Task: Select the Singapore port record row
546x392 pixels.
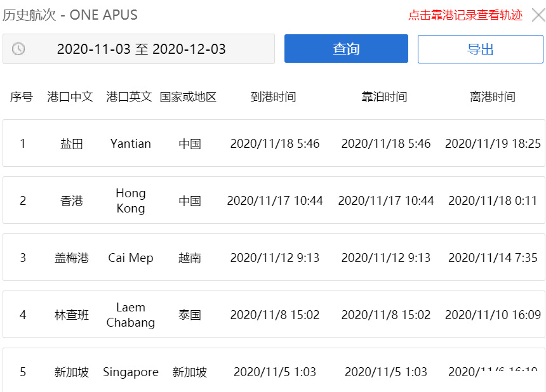Action: [x=273, y=372]
